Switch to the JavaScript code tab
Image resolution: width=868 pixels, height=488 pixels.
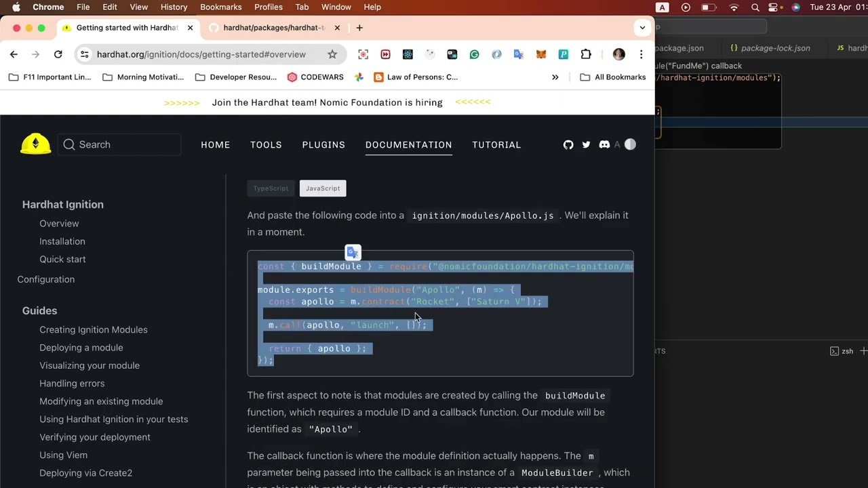323,188
